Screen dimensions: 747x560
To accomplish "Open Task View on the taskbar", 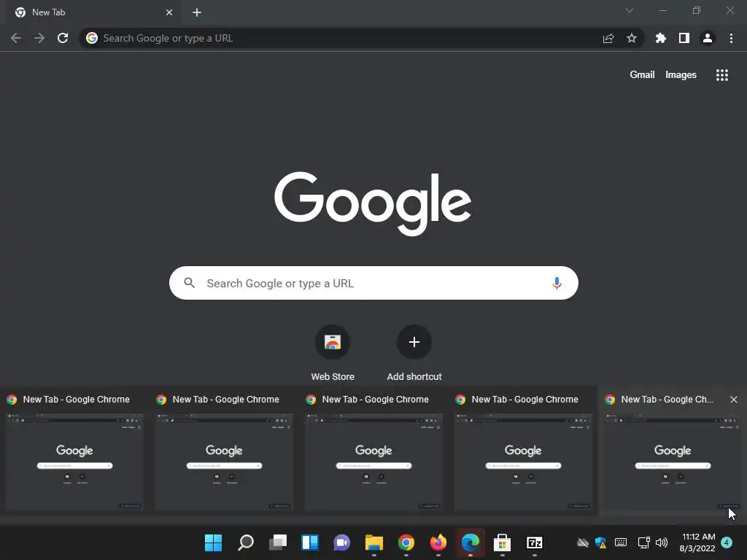I will 278,542.
